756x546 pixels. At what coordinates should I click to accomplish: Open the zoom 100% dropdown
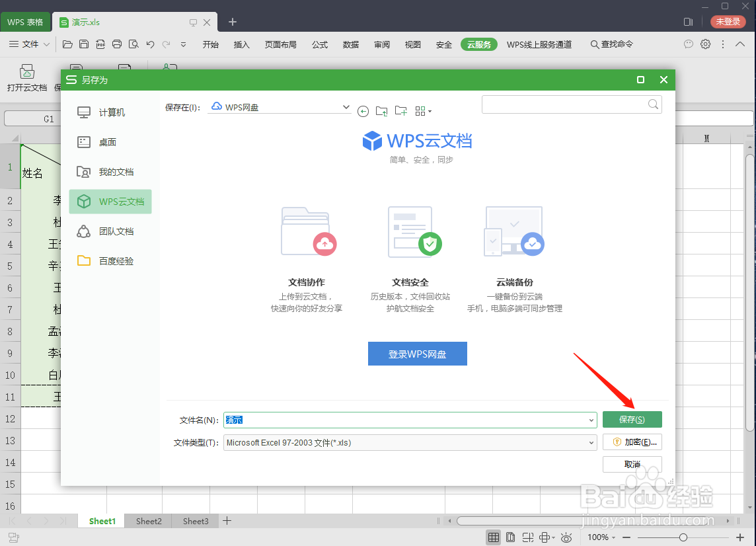pyautogui.click(x=601, y=537)
